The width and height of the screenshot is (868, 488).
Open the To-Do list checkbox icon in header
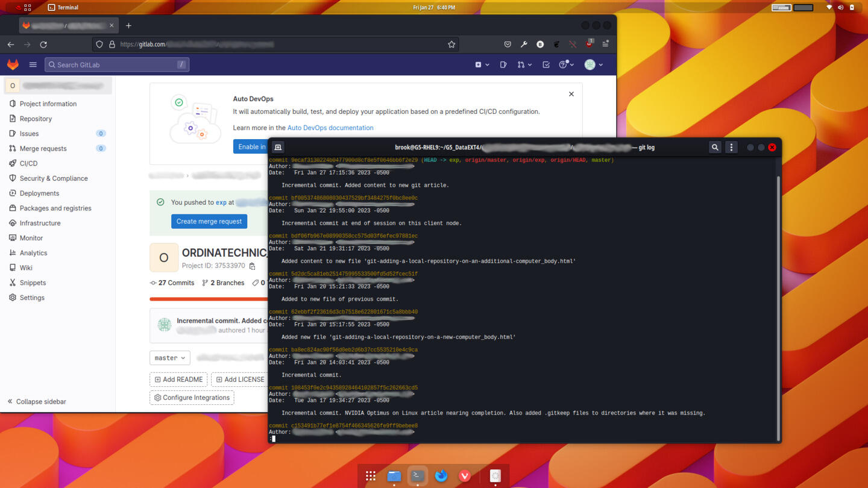point(546,64)
